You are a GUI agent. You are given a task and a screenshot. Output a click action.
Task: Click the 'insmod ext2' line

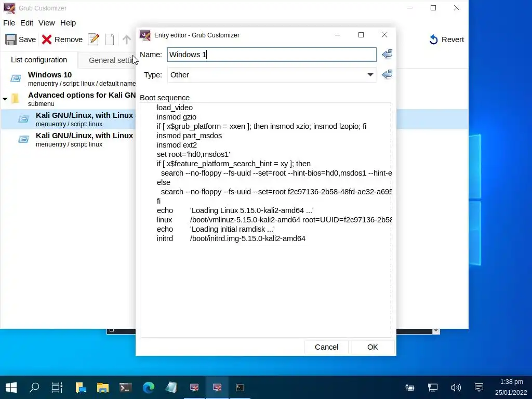click(177, 145)
